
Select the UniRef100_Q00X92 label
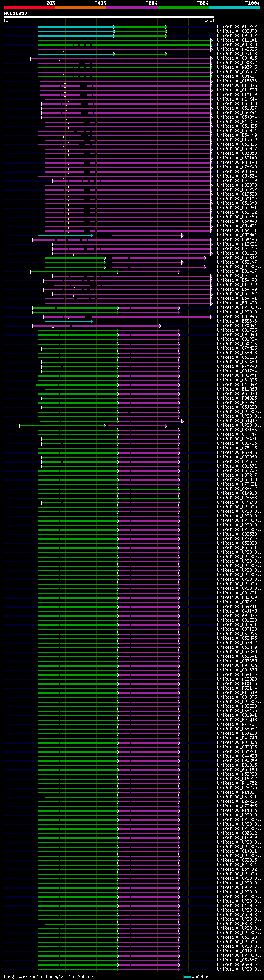tap(237, 63)
